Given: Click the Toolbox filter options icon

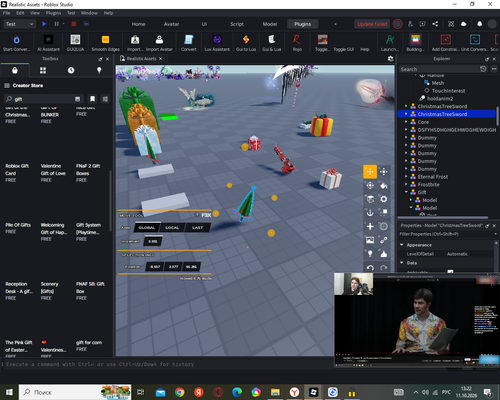Looking at the screenshot, I should tap(105, 99).
